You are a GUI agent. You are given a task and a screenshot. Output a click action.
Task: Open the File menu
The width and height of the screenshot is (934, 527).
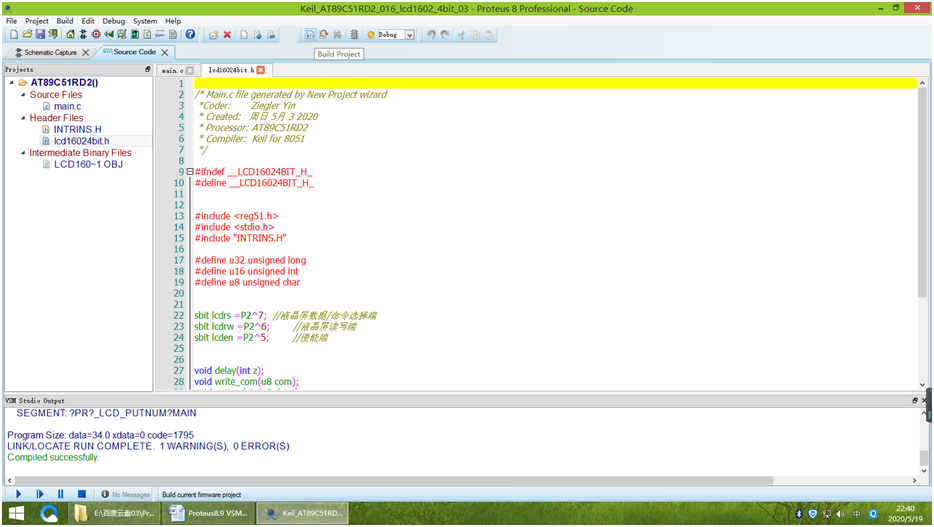pyautogui.click(x=11, y=21)
